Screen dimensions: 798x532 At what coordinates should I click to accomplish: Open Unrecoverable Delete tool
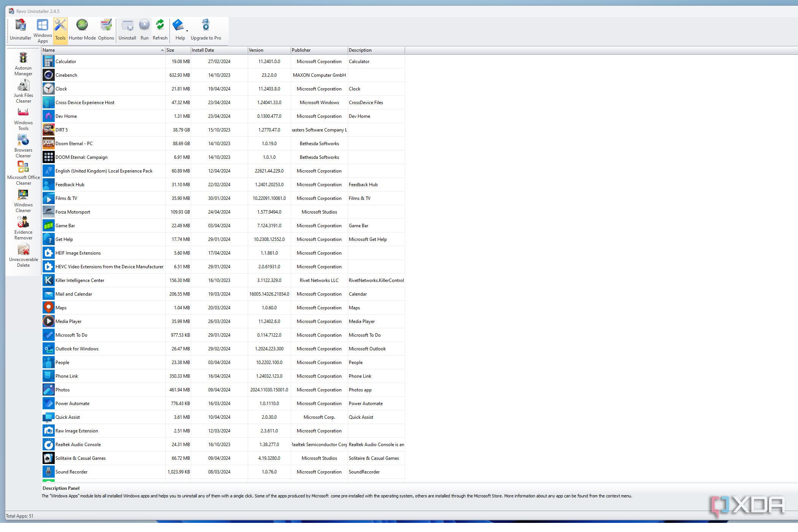(x=23, y=256)
